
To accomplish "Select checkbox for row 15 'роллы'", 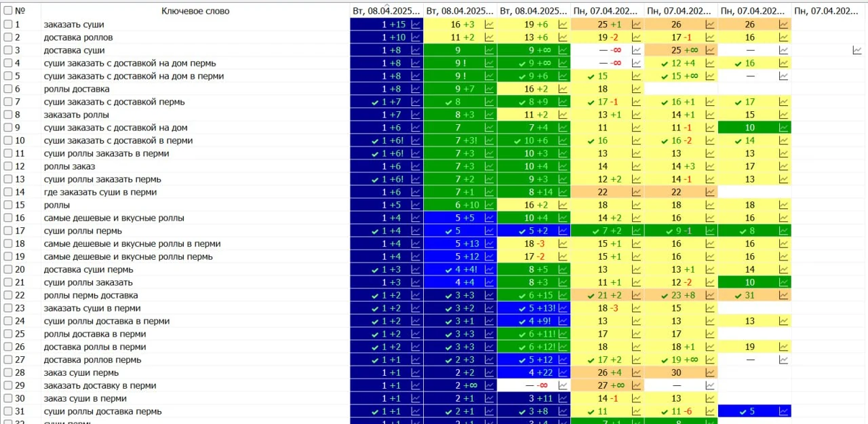I will 8,205.
